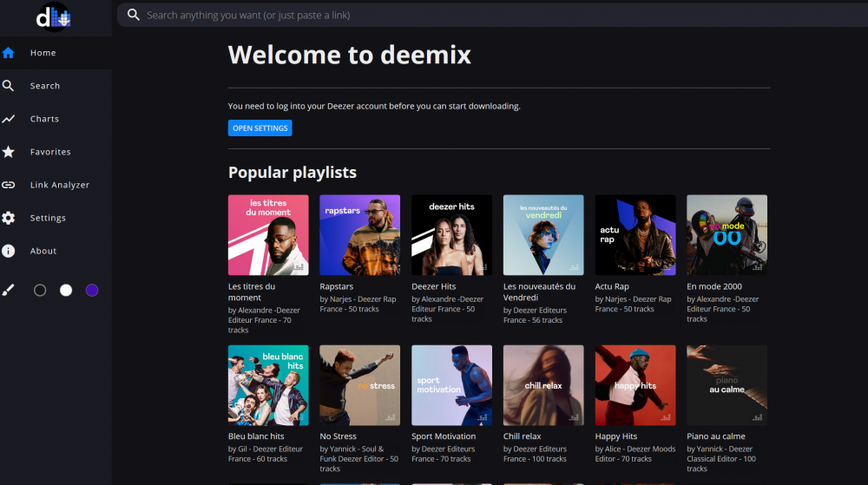The image size is (868, 485).
Task: Open the Happy Hits playlist cover
Action: pyautogui.click(x=635, y=385)
